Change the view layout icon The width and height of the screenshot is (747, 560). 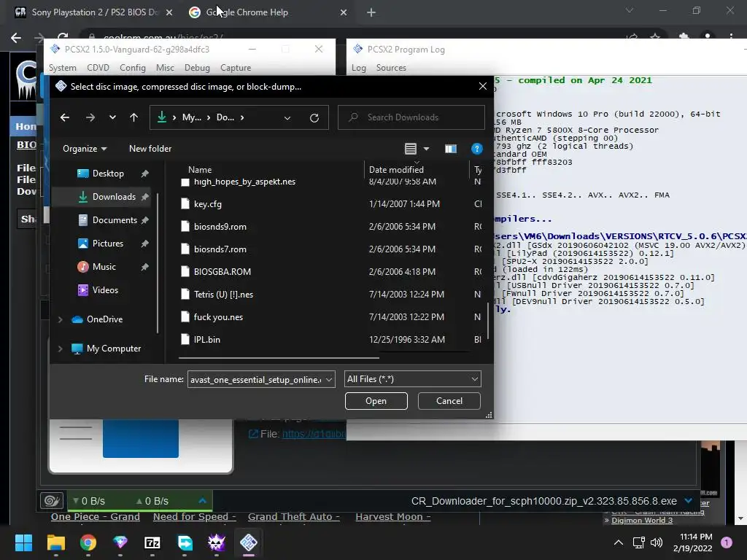(411, 149)
